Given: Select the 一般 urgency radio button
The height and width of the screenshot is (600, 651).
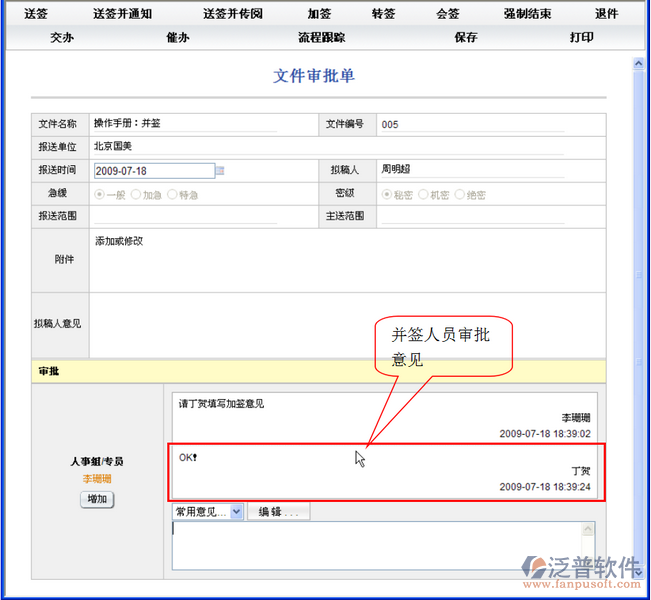Looking at the screenshot, I should 99,194.
